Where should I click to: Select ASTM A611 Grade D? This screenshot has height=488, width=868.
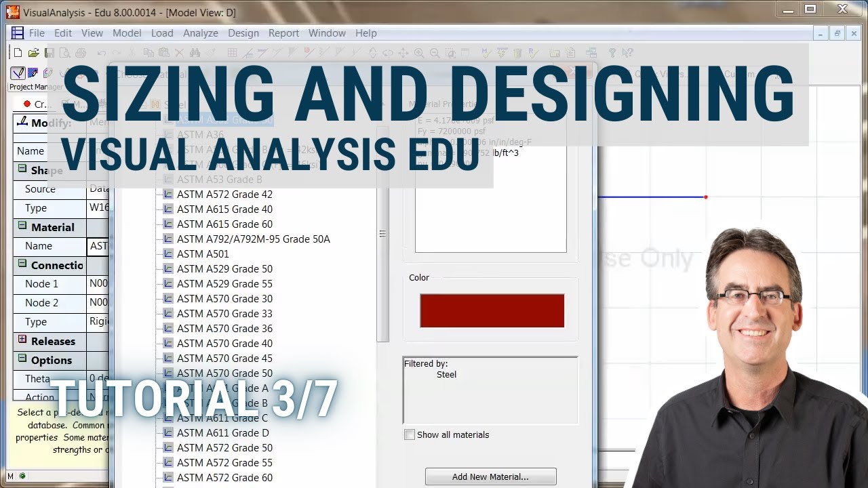[x=223, y=433]
